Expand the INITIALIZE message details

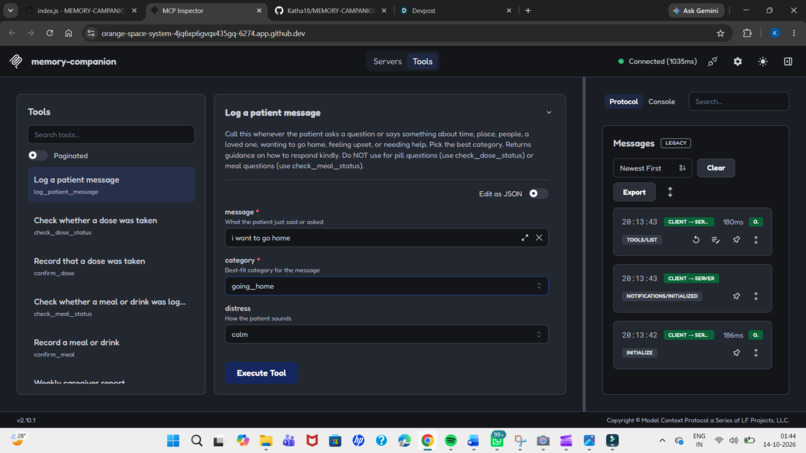click(x=756, y=353)
